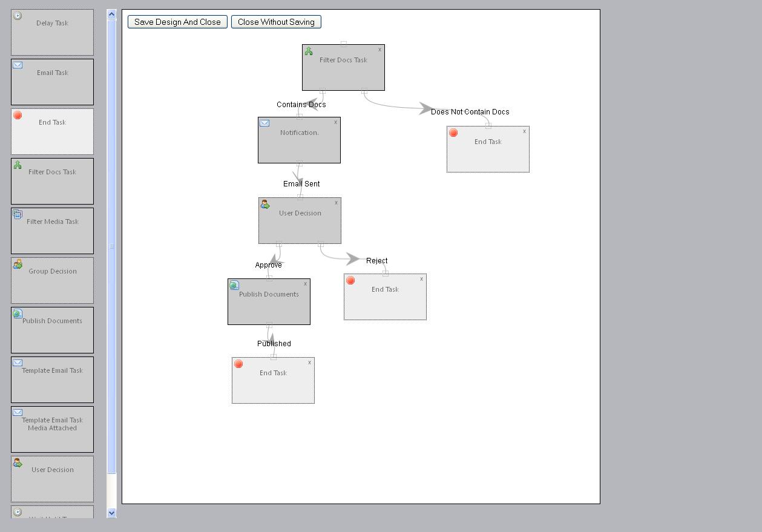Click the Filter Media Task palette icon
The height and width of the screenshot is (532, 762).
click(x=18, y=214)
